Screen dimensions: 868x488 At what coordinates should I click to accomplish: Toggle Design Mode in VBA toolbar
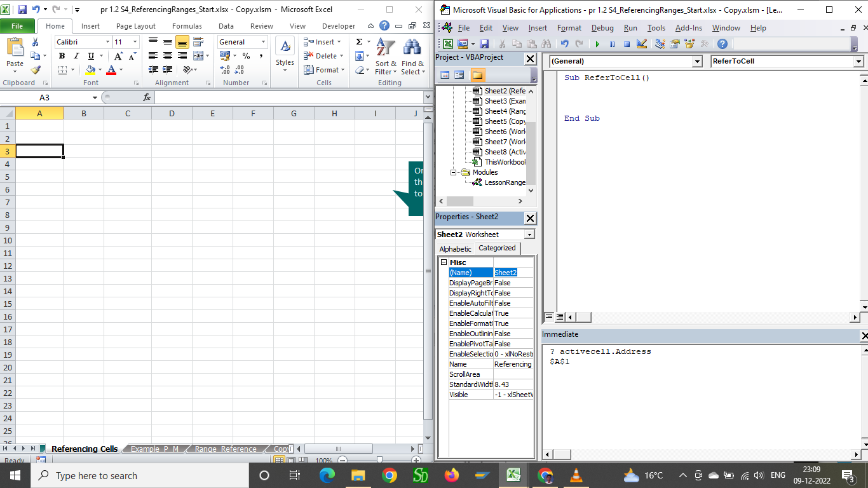pos(641,44)
